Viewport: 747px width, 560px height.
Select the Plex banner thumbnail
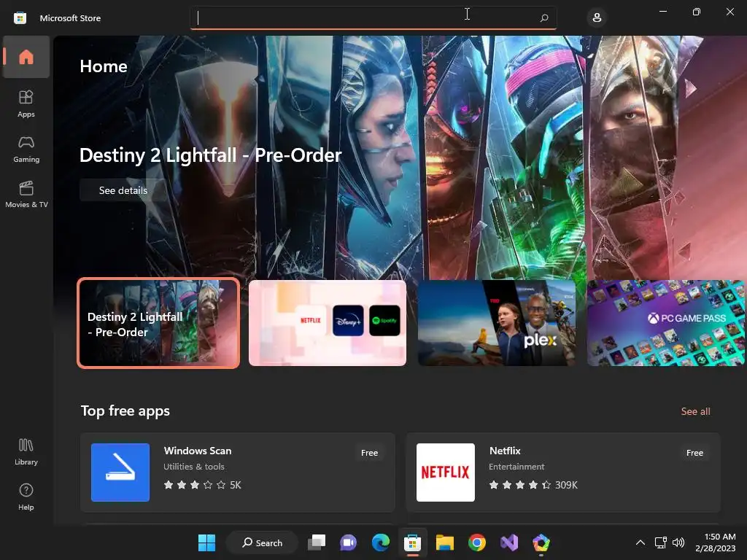click(496, 323)
